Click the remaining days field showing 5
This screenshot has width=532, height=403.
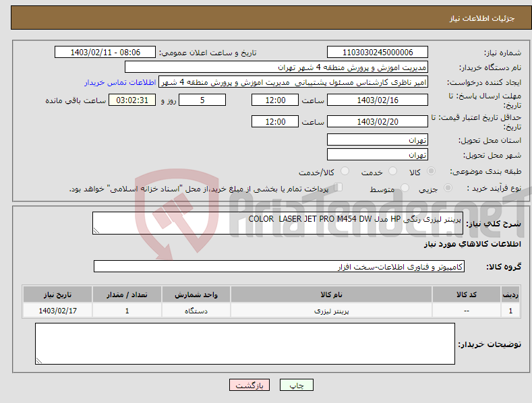(202, 100)
